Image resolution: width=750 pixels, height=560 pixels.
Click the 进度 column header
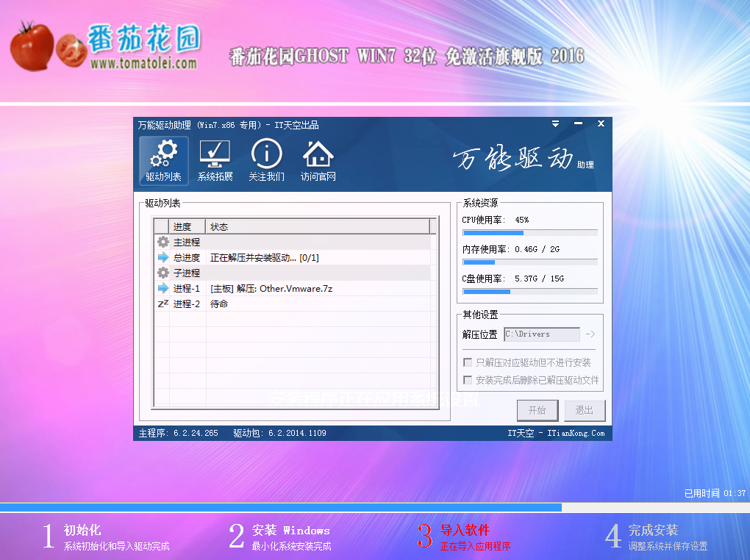(x=187, y=226)
